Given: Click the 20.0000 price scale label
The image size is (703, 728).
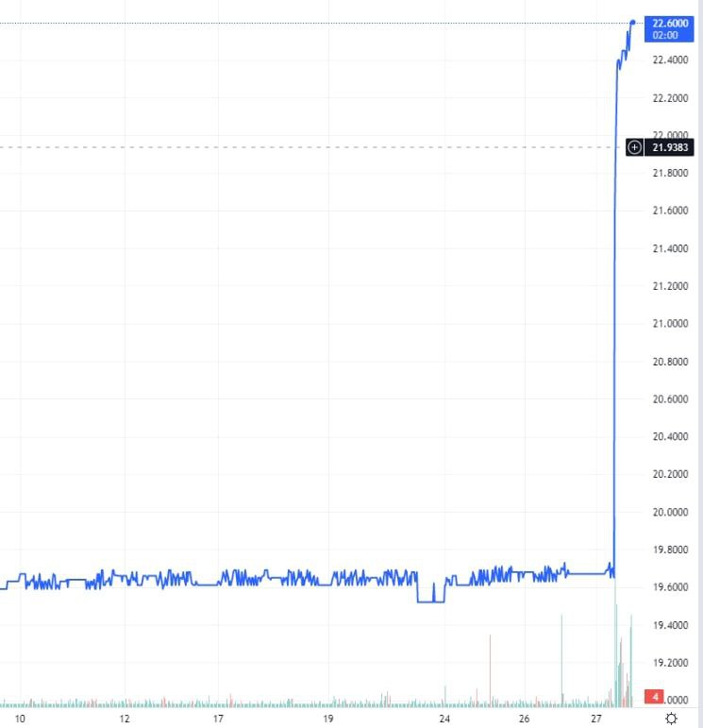Looking at the screenshot, I should coord(670,513).
